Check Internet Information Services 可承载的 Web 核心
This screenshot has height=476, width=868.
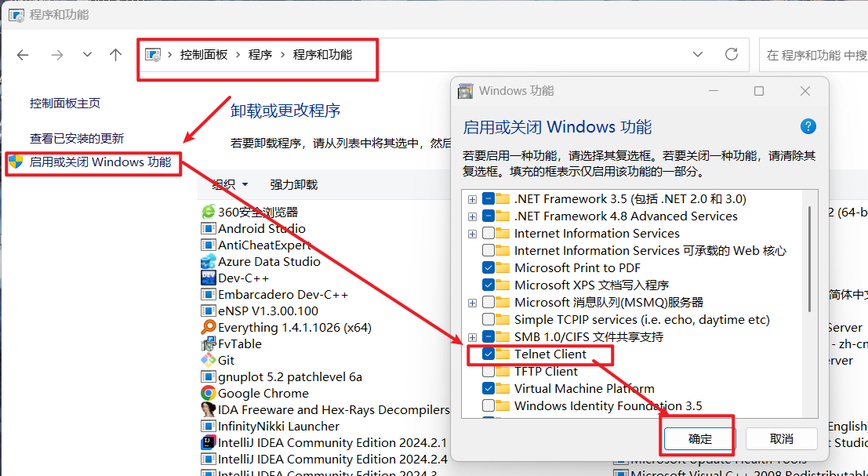[488, 250]
